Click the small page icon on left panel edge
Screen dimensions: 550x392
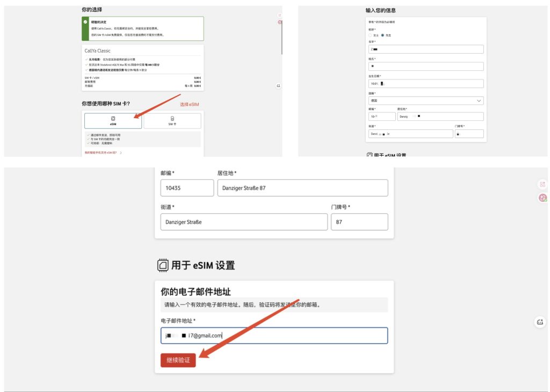(278, 85)
